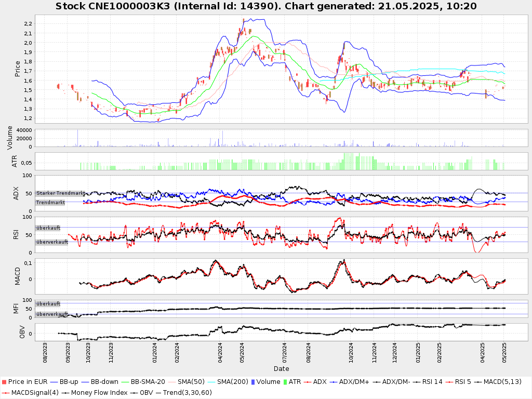Click the 'RSI' y-axis title
Screen dimensions: 532x399
click(x=16, y=234)
